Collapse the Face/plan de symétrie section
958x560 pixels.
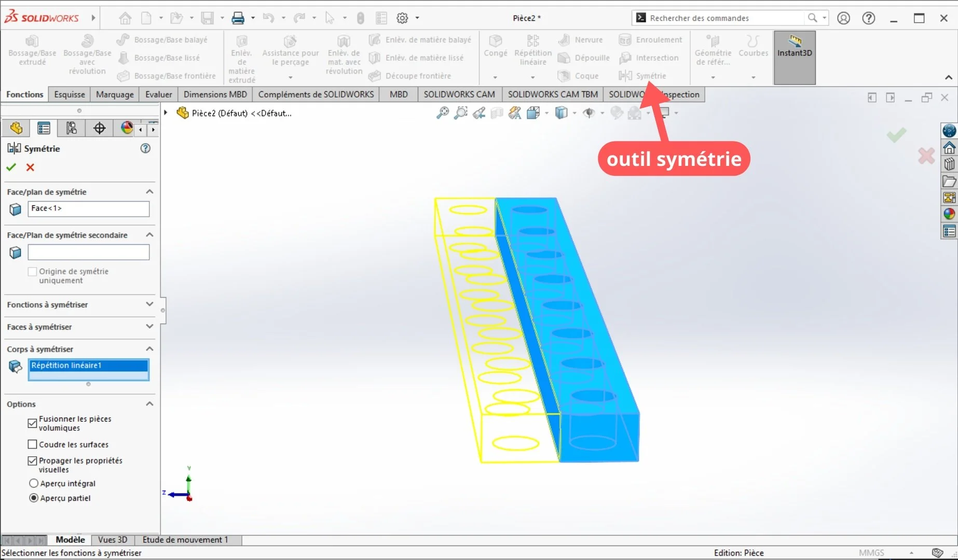click(149, 191)
